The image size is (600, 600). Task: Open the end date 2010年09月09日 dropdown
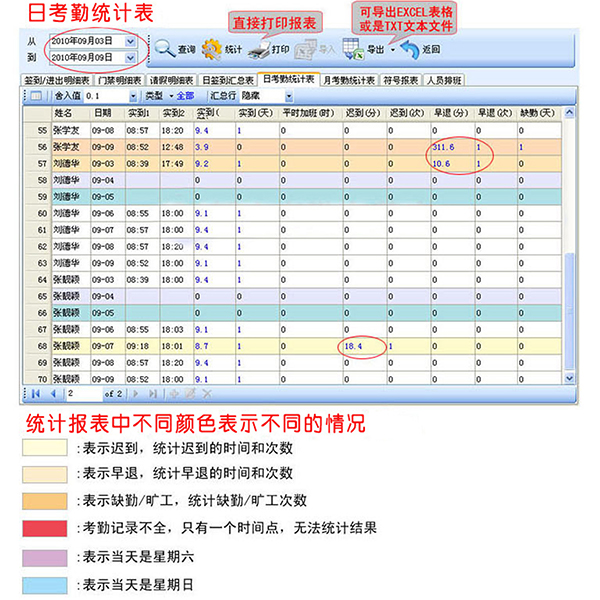pyautogui.click(x=130, y=58)
